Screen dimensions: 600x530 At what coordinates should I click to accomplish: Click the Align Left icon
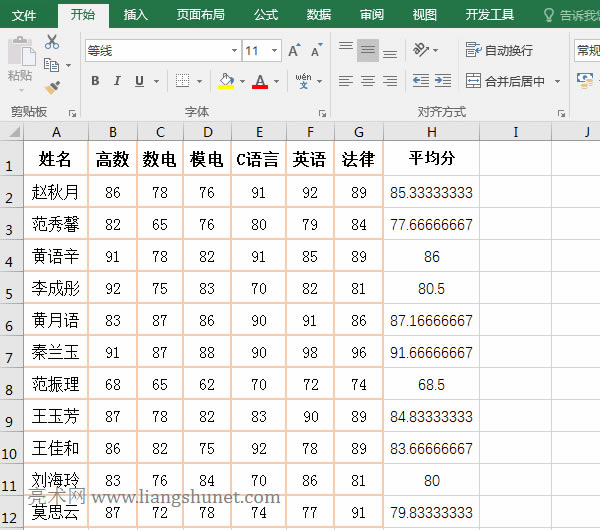pyautogui.click(x=346, y=81)
